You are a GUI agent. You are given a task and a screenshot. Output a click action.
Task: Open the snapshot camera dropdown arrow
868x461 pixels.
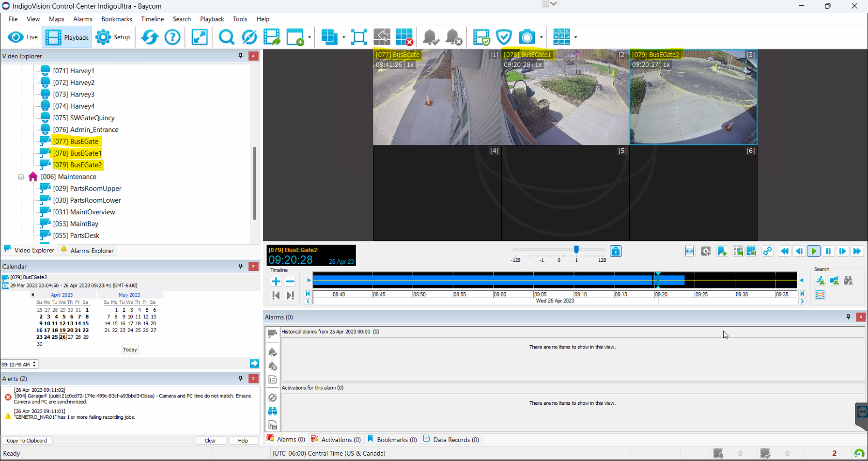point(541,37)
